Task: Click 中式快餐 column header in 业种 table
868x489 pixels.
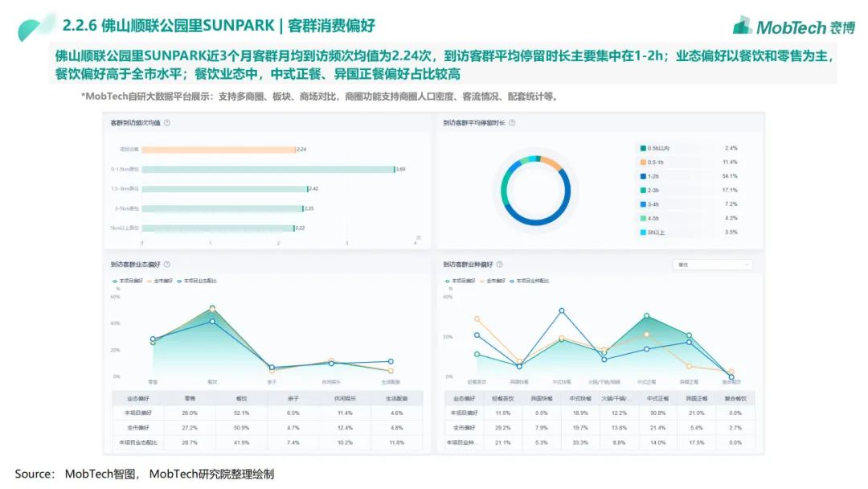Action: [580, 399]
